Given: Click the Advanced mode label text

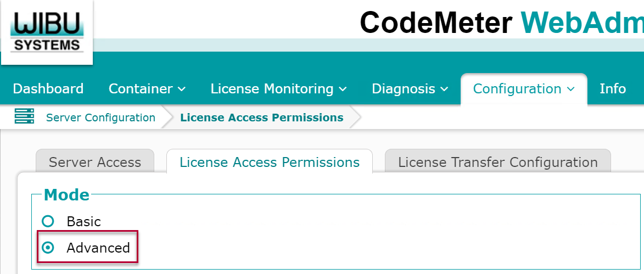Looking at the screenshot, I should (98, 248).
